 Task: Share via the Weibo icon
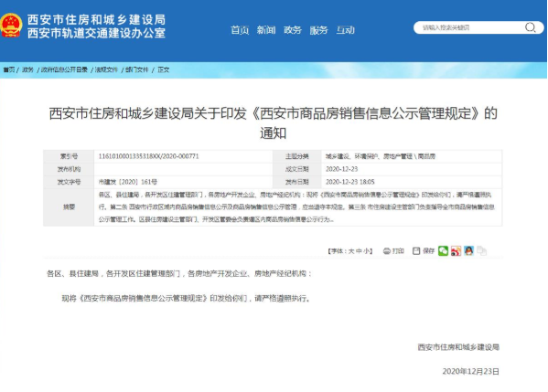(x=456, y=250)
